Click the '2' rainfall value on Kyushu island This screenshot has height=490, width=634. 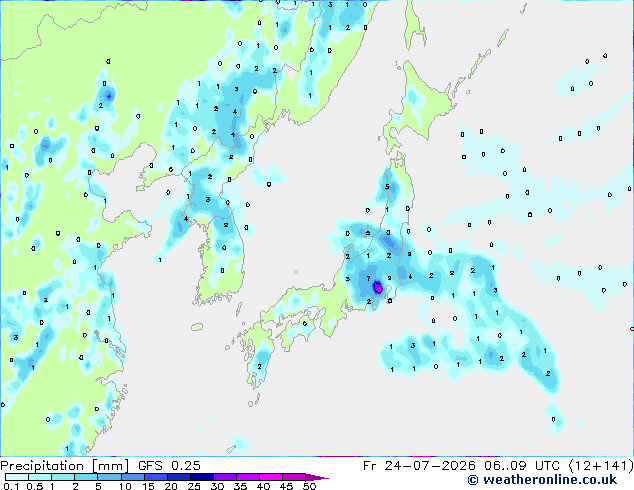pos(259,366)
